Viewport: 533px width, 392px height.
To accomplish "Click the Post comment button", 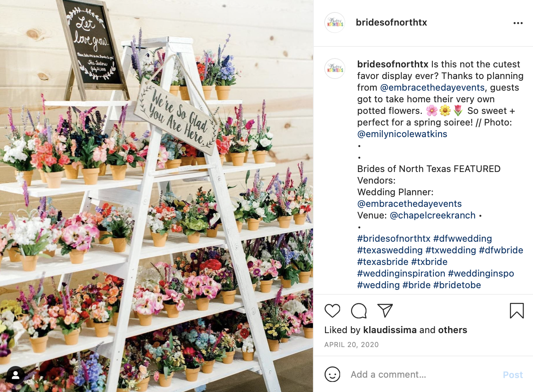I will [512, 375].
